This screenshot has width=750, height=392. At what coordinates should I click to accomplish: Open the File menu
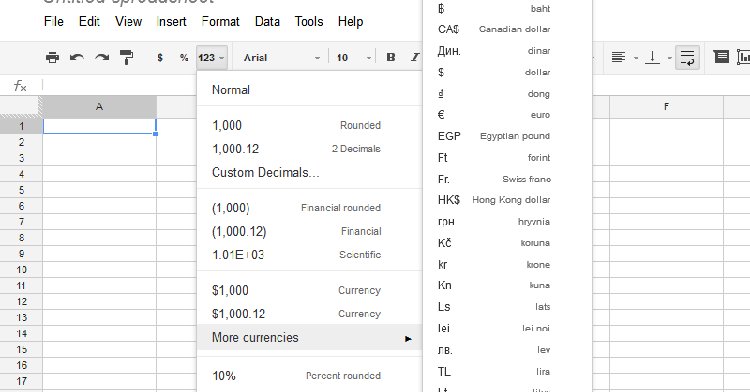(x=54, y=22)
